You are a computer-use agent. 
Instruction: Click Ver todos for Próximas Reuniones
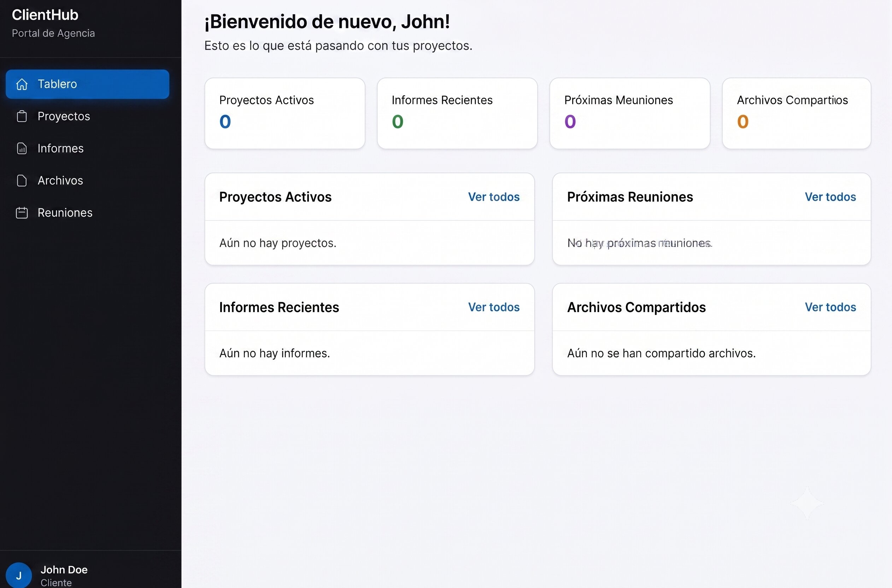pyautogui.click(x=831, y=197)
